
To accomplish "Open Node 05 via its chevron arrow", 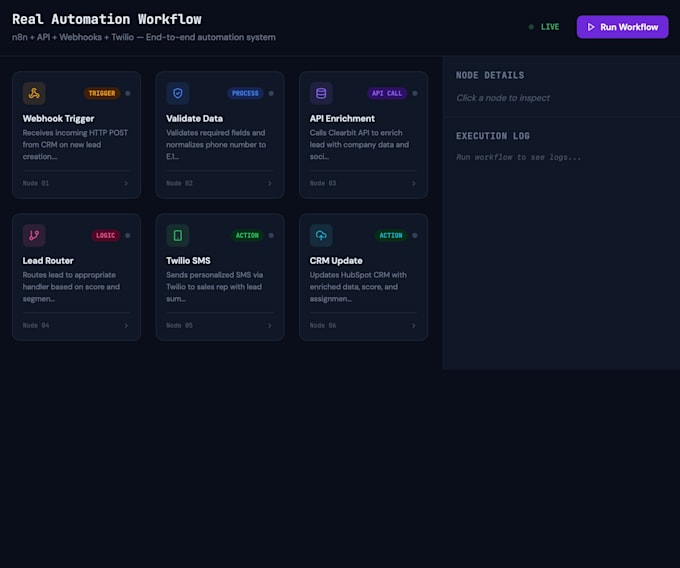I will tap(270, 326).
